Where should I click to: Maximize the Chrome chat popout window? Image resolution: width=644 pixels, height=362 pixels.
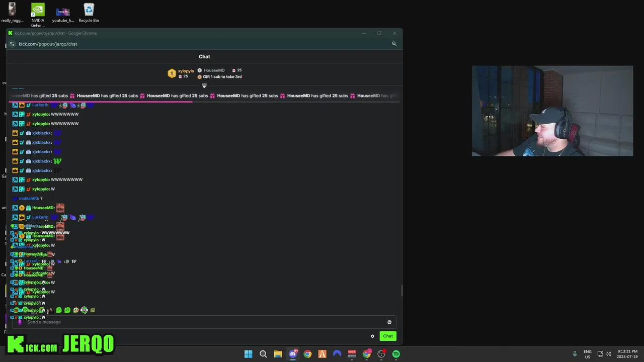(379, 33)
